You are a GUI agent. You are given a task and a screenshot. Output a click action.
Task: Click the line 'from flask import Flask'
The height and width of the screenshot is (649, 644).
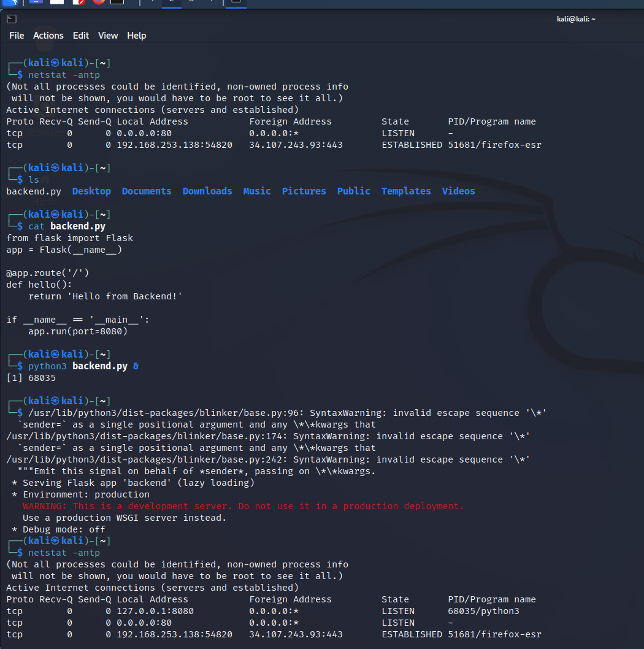(x=69, y=238)
